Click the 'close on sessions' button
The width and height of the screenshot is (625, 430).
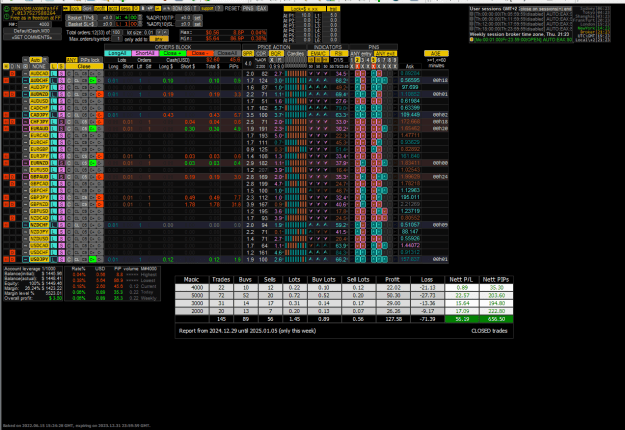tap(546, 9)
